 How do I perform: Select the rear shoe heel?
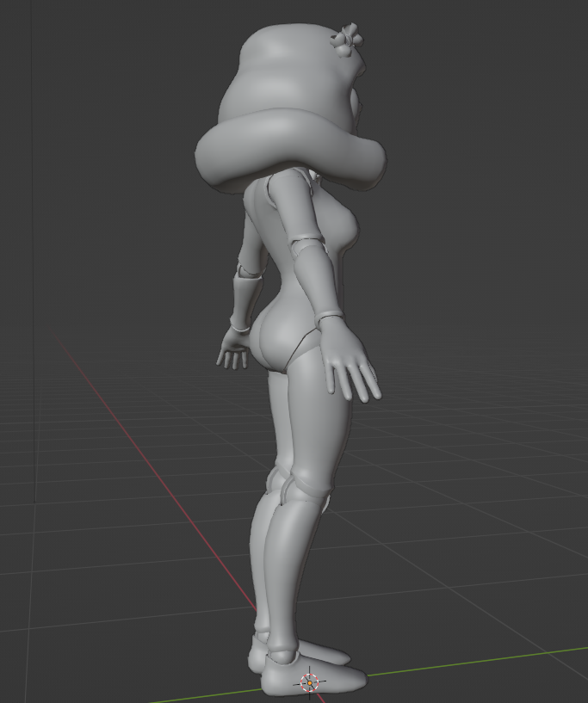[257, 658]
